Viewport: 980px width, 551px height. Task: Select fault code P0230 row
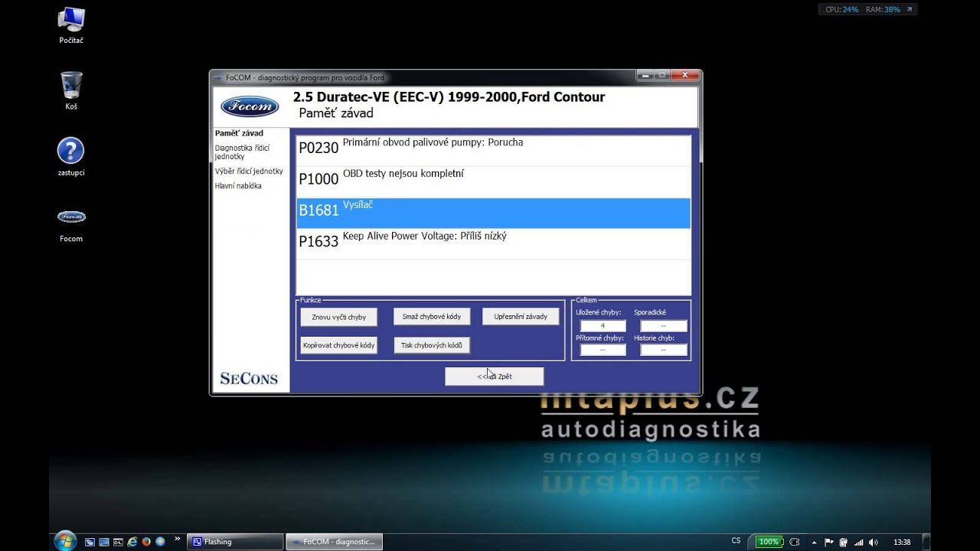(493, 151)
